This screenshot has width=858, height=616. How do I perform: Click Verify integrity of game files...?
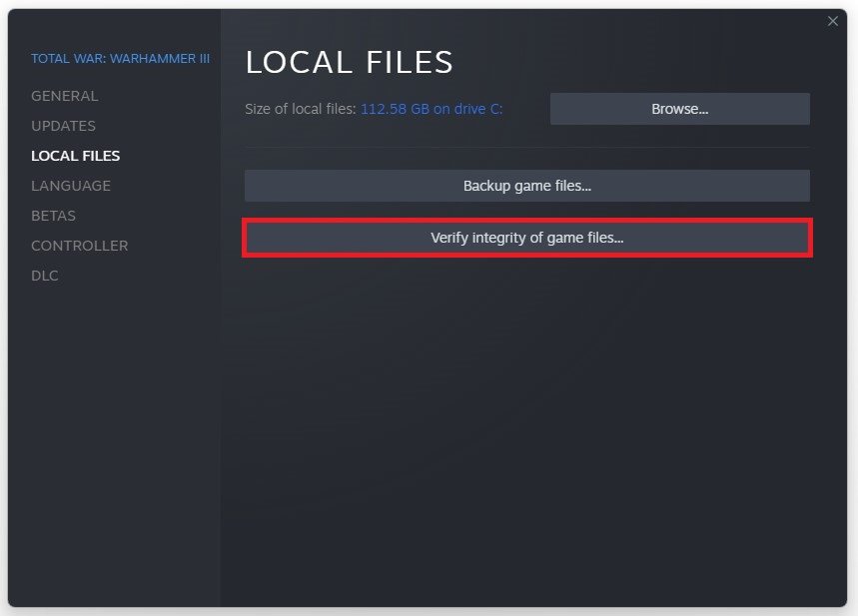pyautogui.click(x=527, y=238)
